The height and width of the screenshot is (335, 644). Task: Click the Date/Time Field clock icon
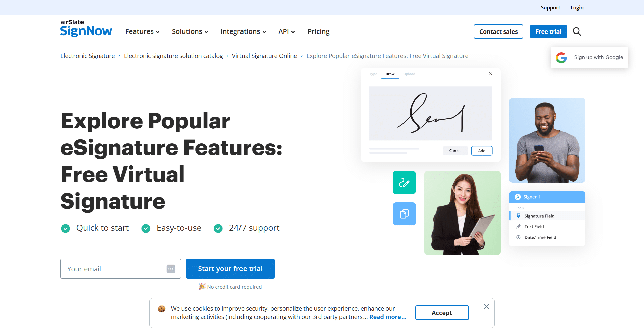pos(518,237)
